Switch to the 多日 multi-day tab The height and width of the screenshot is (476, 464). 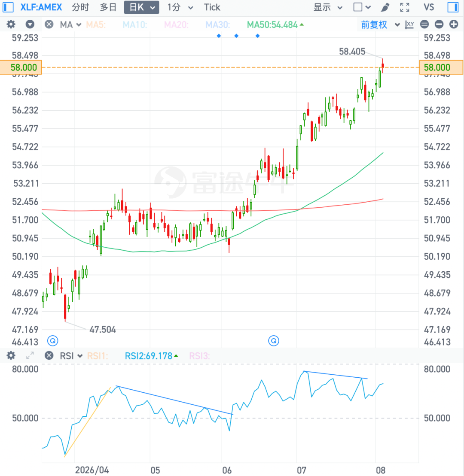(x=108, y=7)
